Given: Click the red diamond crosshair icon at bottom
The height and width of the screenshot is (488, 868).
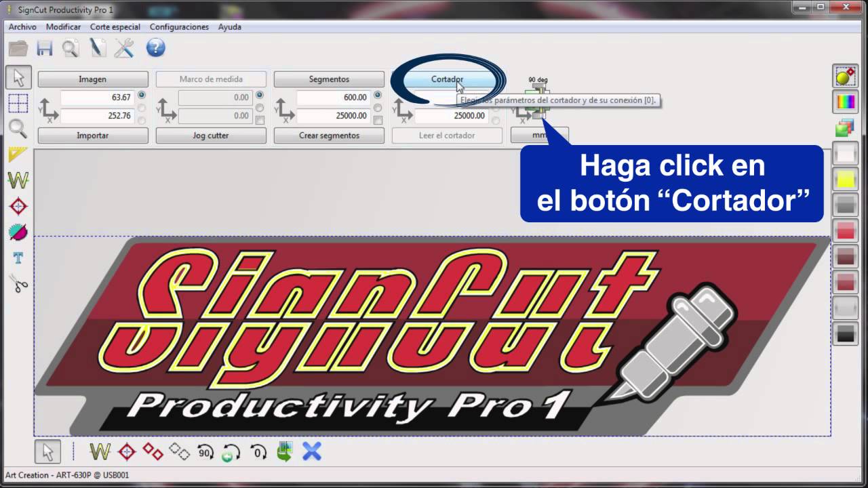Looking at the screenshot, I should (x=127, y=451).
